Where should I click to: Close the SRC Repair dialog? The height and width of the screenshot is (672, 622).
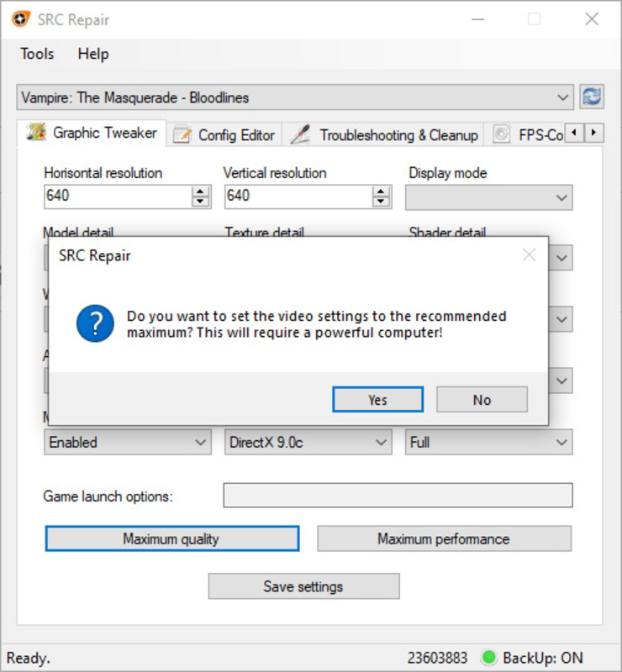pos(529,255)
